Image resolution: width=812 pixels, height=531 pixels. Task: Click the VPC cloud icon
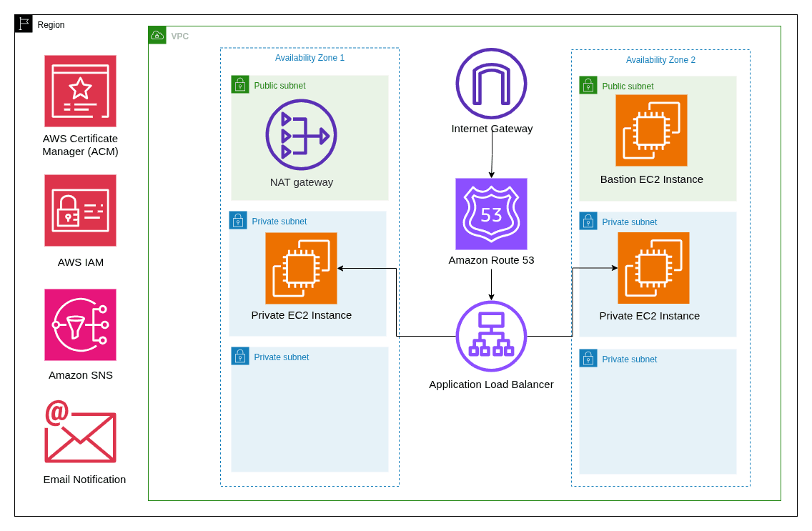[x=157, y=34]
